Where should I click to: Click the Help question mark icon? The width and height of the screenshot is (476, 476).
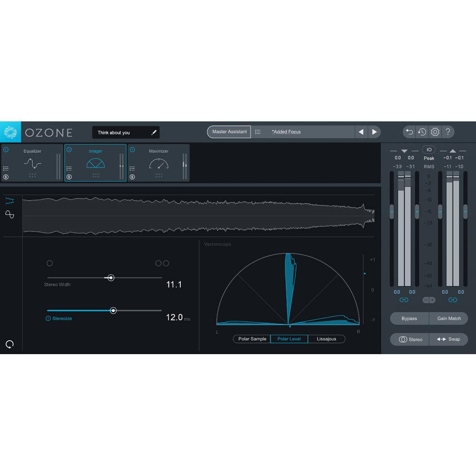pyautogui.click(x=448, y=132)
